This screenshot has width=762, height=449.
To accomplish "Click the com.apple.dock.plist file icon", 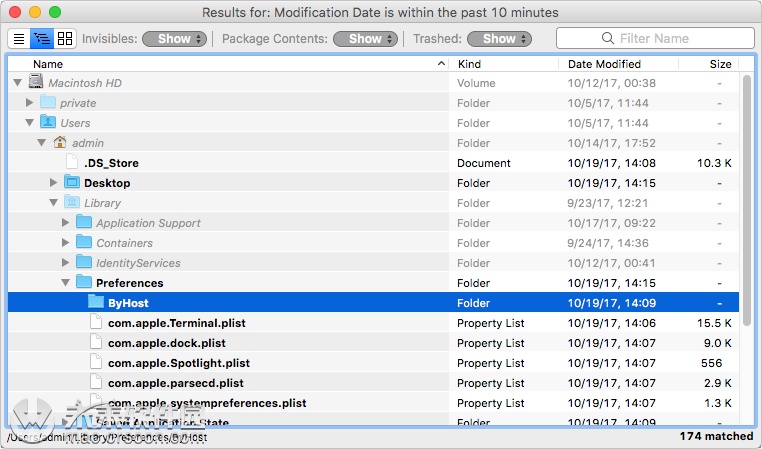I will [96, 342].
